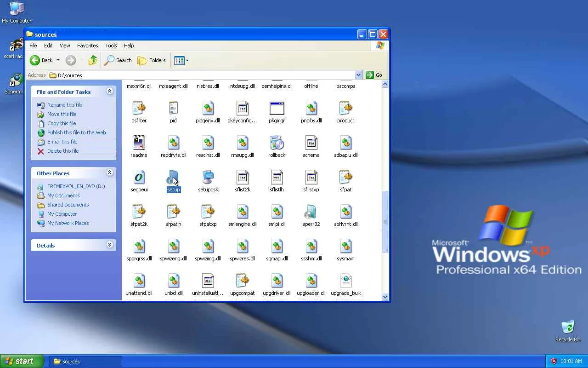The image size is (588, 368).
Task: Select the sperr32 file icon
Action: tap(311, 212)
